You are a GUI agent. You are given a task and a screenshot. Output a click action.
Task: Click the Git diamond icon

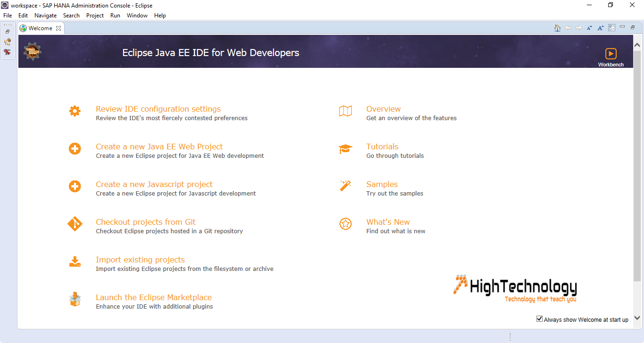tap(74, 224)
